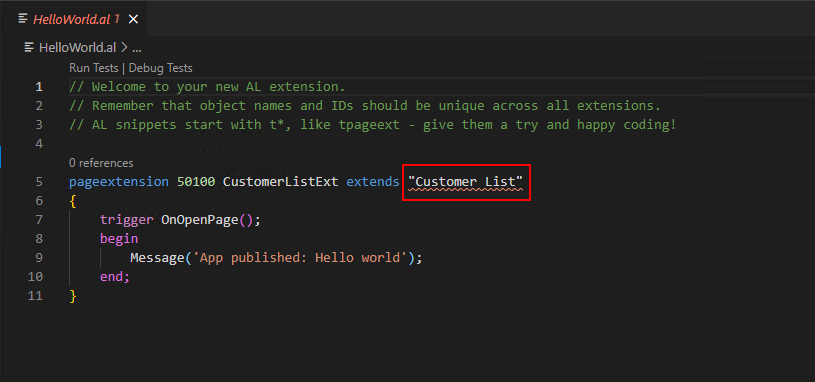Close the HelloWorld.al tab
Image resolution: width=815 pixels, height=382 pixels.
click(x=133, y=19)
